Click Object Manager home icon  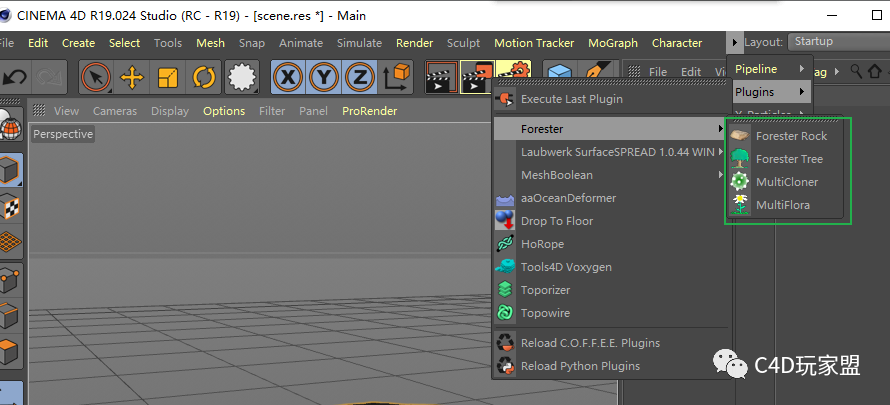click(x=875, y=71)
